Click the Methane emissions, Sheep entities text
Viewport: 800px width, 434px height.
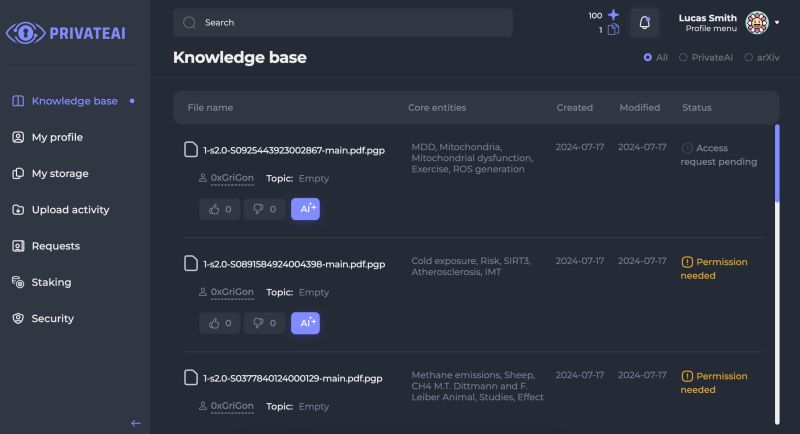click(478, 386)
